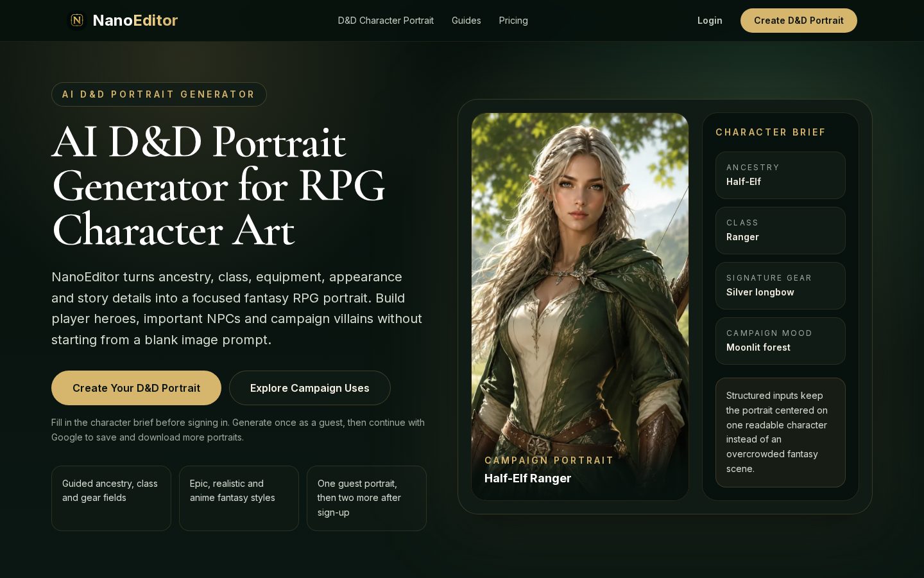
Task: Open the Guides navigation link
Action: pyautogui.click(x=466, y=21)
